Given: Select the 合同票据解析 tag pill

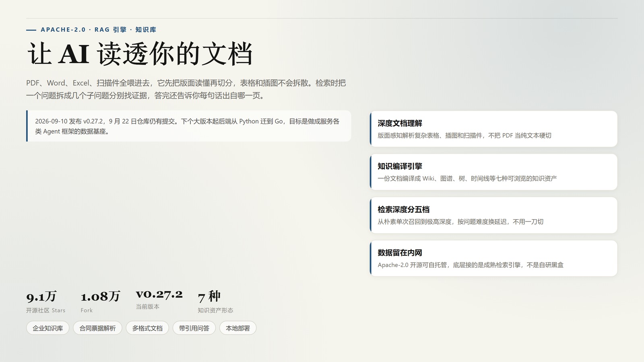Looking at the screenshot, I should click(x=97, y=328).
